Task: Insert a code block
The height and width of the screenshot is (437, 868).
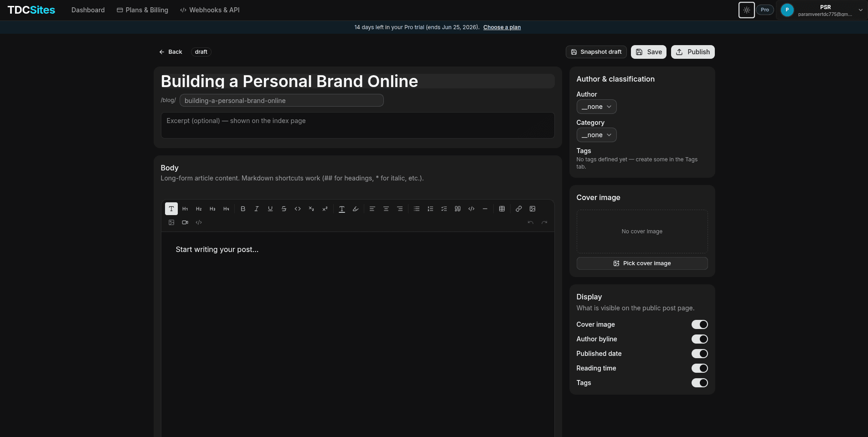Action: [x=471, y=209]
